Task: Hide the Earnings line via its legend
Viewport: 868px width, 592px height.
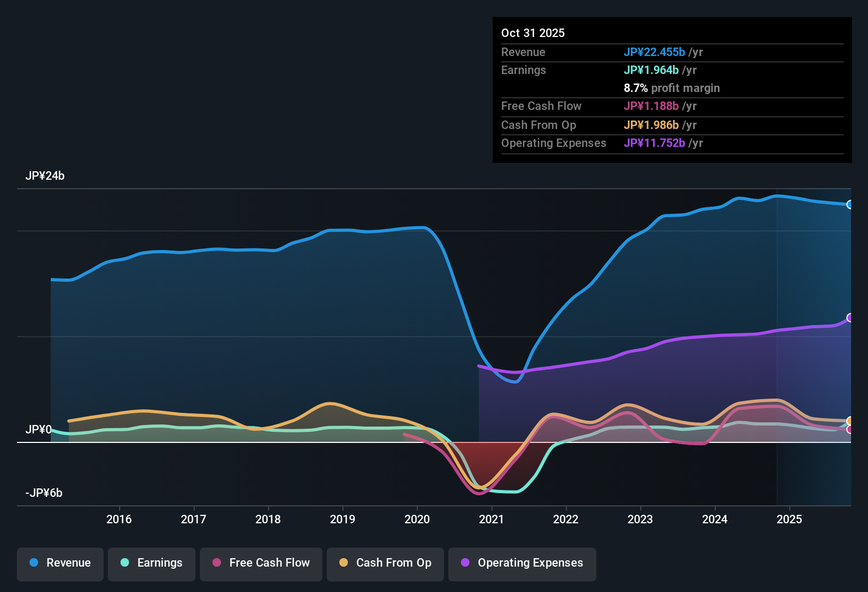Action: pos(151,563)
